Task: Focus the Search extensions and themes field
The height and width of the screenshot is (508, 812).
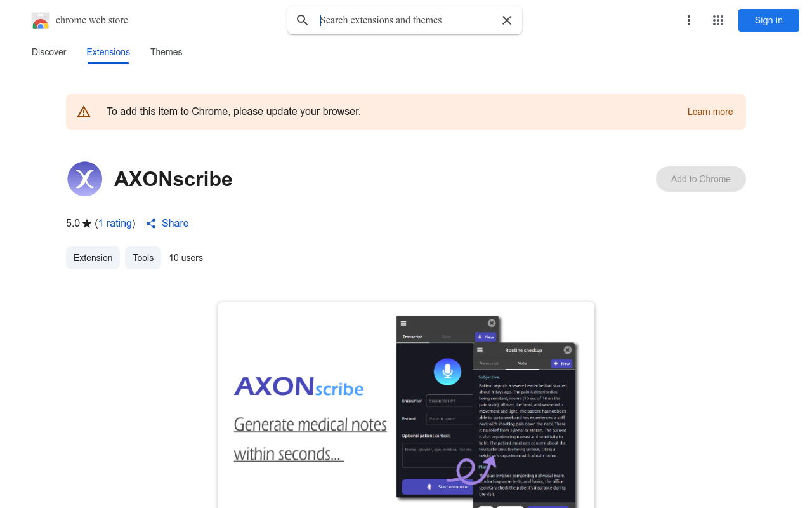Action: tap(406, 20)
